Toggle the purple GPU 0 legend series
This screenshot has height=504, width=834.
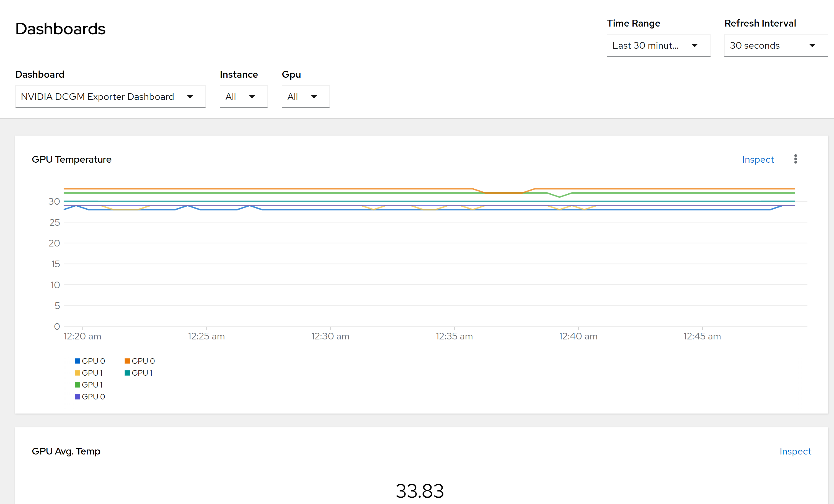pos(90,396)
